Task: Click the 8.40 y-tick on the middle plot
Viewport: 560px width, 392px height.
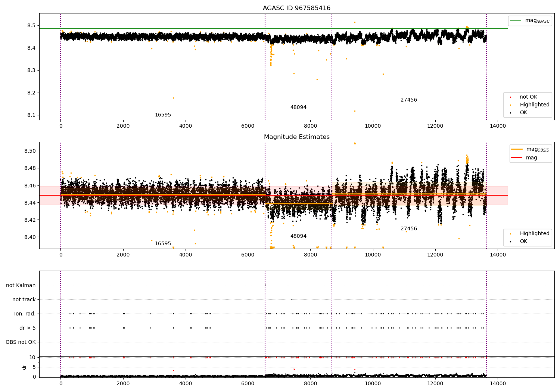Action: pyautogui.click(x=30, y=237)
